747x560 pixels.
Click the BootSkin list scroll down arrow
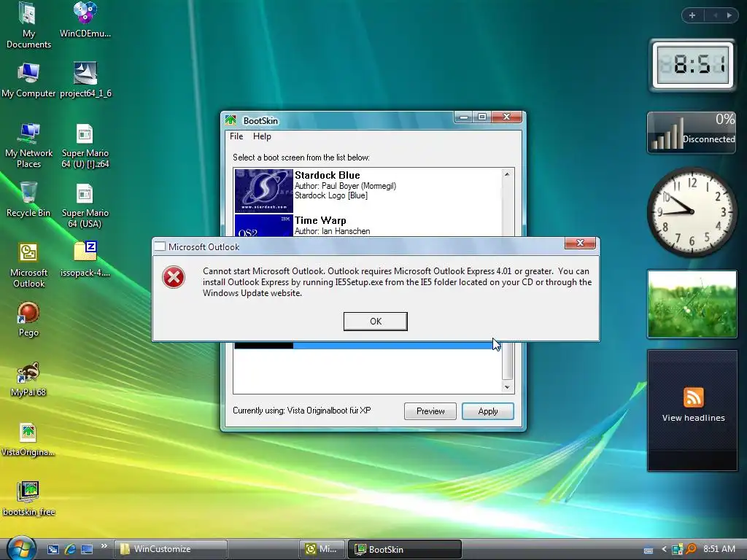(508, 387)
